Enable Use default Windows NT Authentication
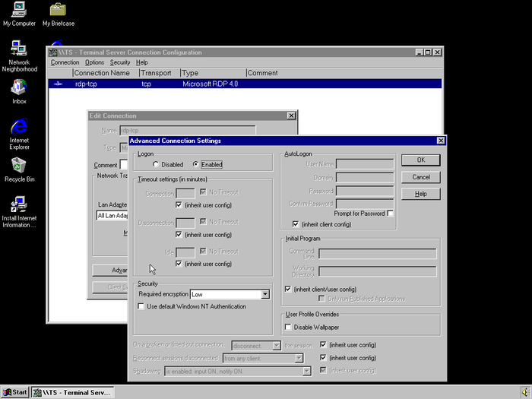The height and width of the screenshot is (399, 532). tap(141, 306)
